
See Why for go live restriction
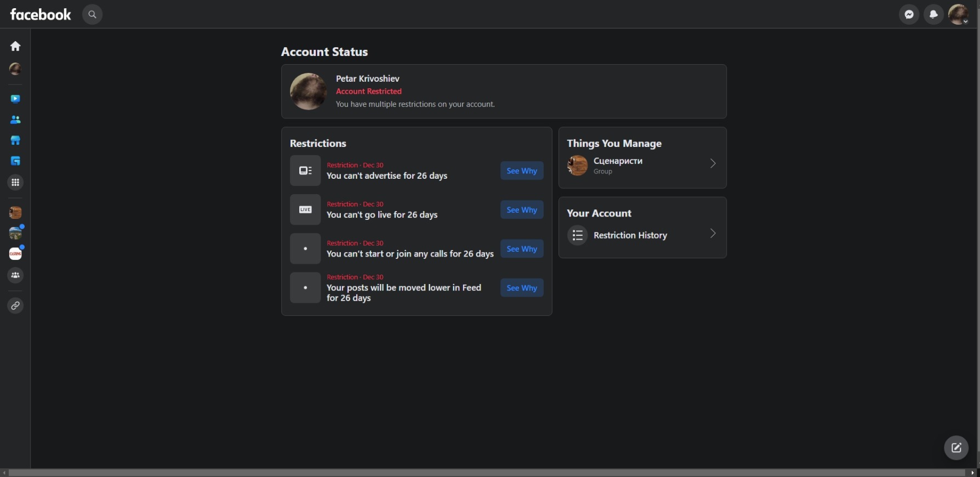coord(522,209)
